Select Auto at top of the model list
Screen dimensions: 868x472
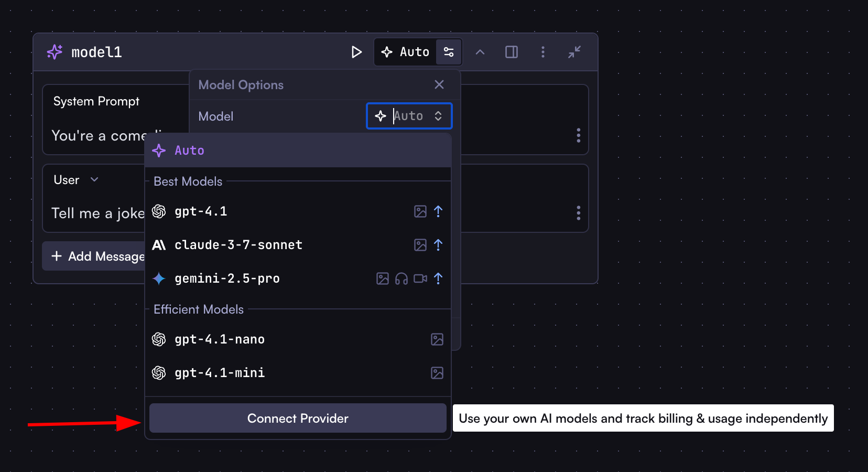point(188,151)
